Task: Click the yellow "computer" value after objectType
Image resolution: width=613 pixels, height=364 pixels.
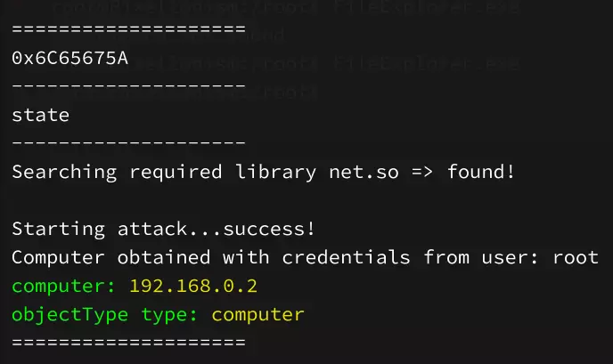Action: point(257,314)
